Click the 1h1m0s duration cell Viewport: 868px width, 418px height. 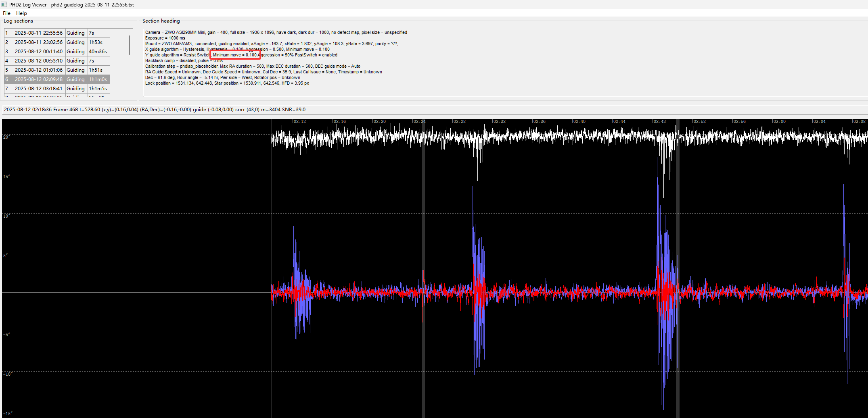tap(98, 79)
